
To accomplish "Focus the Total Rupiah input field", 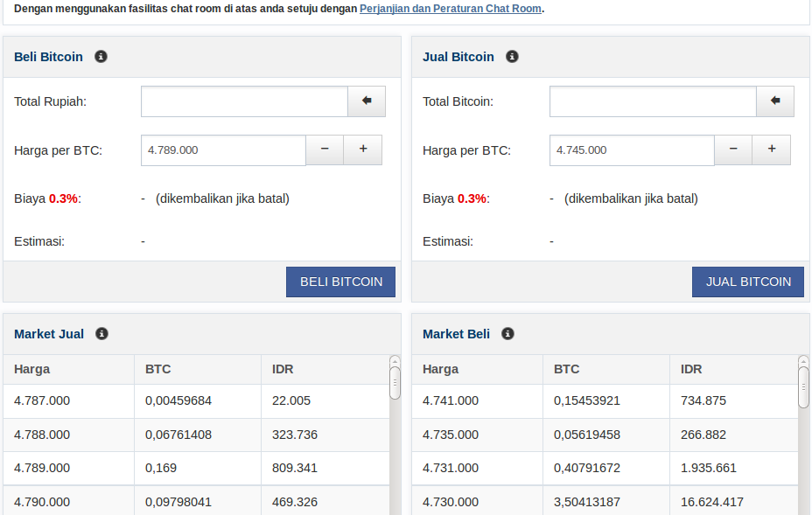I will pos(244,101).
